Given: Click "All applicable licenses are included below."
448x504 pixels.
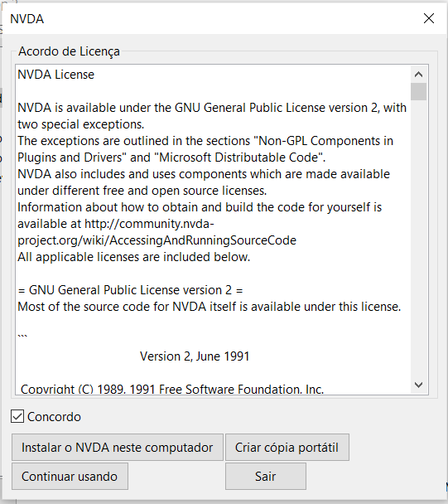Looking at the screenshot, I should pyautogui.click(x=134, y=257).
